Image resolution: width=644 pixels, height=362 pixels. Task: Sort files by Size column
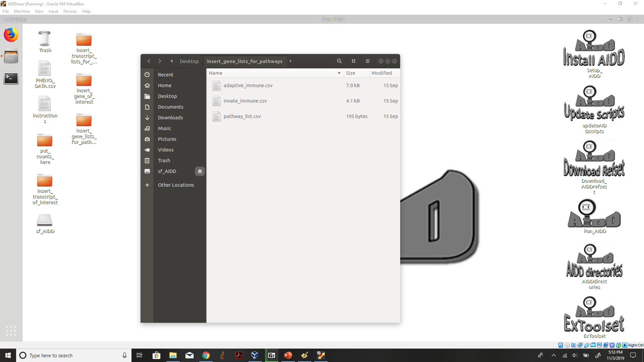356,73
